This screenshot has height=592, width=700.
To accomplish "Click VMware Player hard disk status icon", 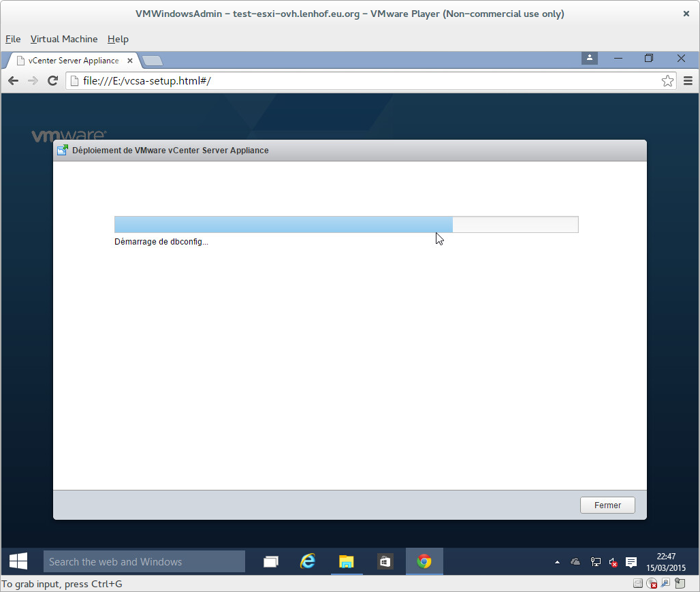I will point(638,583).
